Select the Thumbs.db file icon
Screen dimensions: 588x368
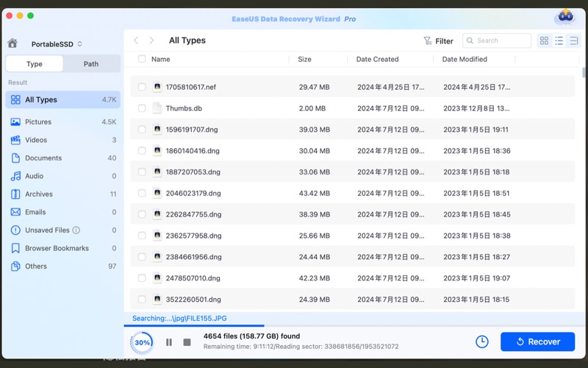point(157,108)
